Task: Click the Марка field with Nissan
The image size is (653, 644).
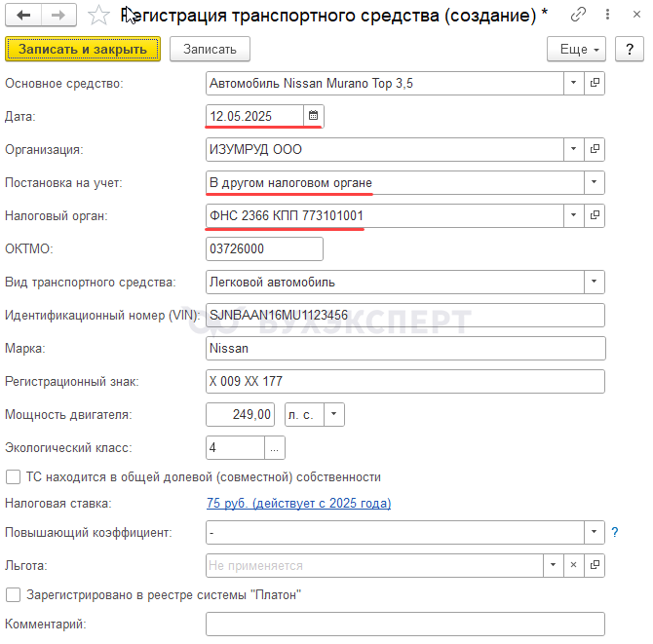Action: coord(405,348)
